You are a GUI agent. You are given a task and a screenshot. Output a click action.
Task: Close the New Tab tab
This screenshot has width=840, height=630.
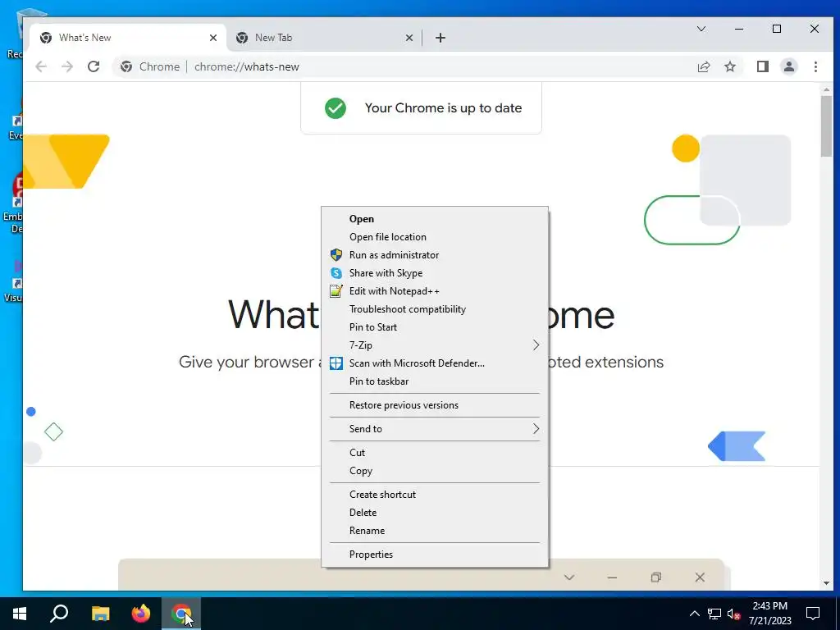409,38
